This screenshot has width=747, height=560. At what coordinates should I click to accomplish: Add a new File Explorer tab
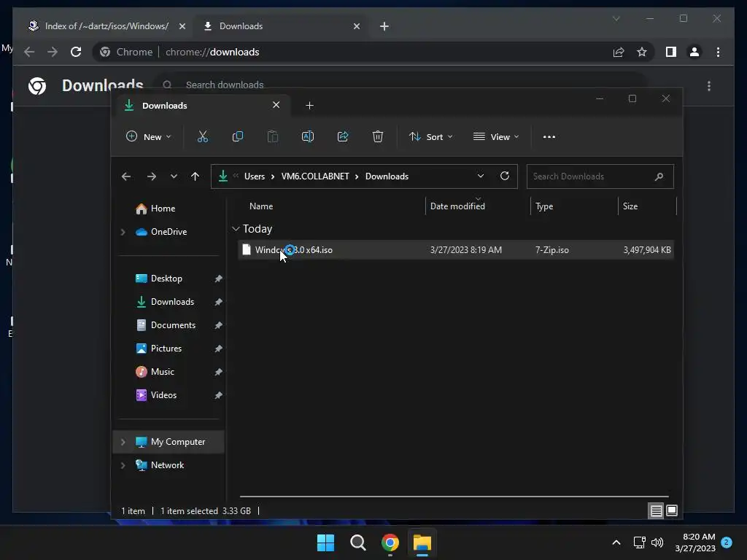click(x=309, y=106)
